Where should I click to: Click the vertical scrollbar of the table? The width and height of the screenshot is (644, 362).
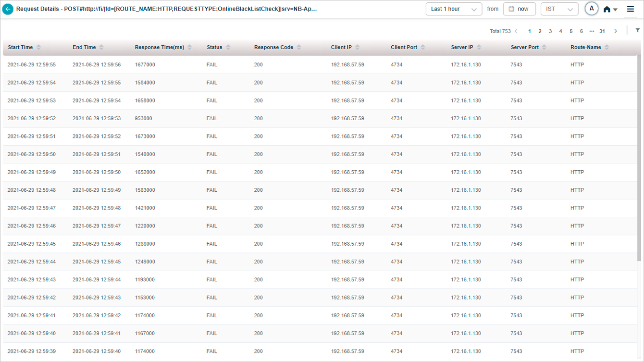(x=639, y=159)
